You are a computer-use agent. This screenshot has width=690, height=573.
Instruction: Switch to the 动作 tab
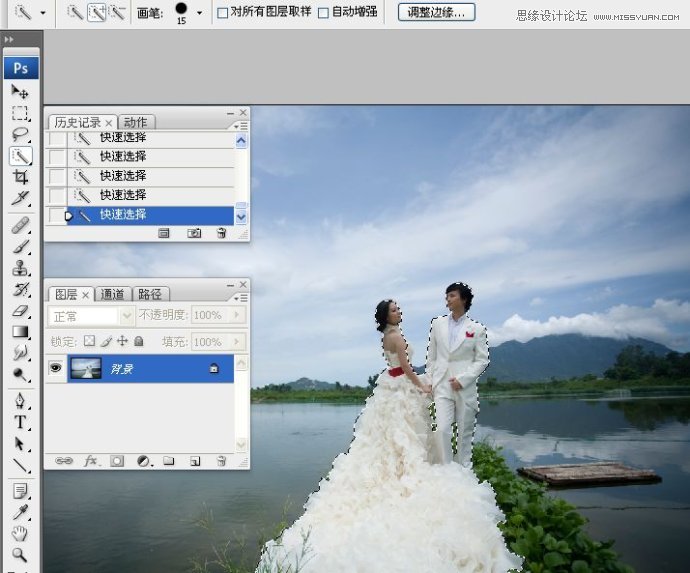tap(136, 122)
